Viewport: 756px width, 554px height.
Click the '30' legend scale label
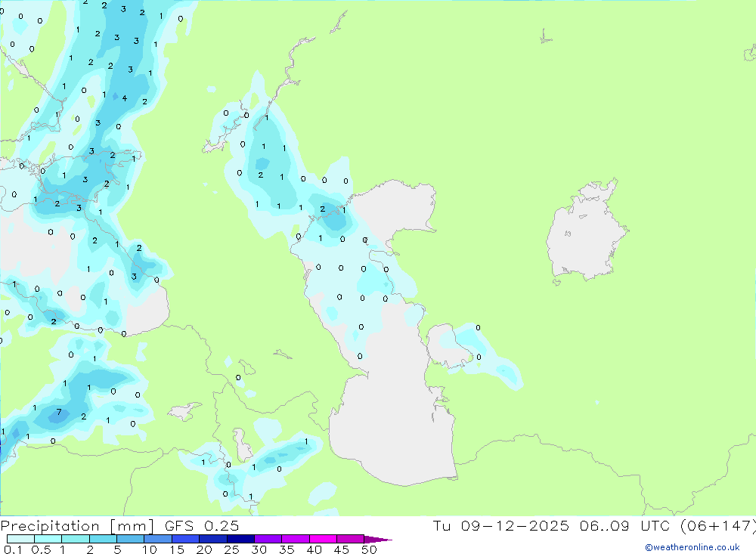(x=259, y=549)
